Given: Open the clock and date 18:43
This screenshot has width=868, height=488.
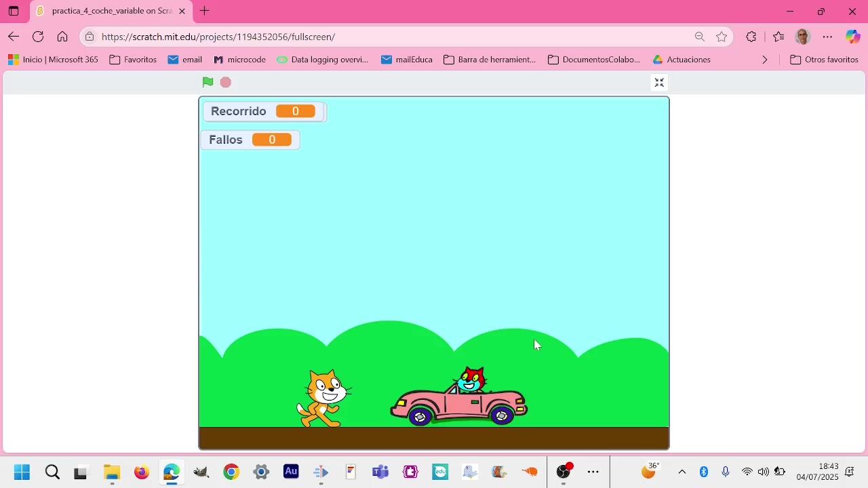Looking at the screenshot, I should coord(818,472).
